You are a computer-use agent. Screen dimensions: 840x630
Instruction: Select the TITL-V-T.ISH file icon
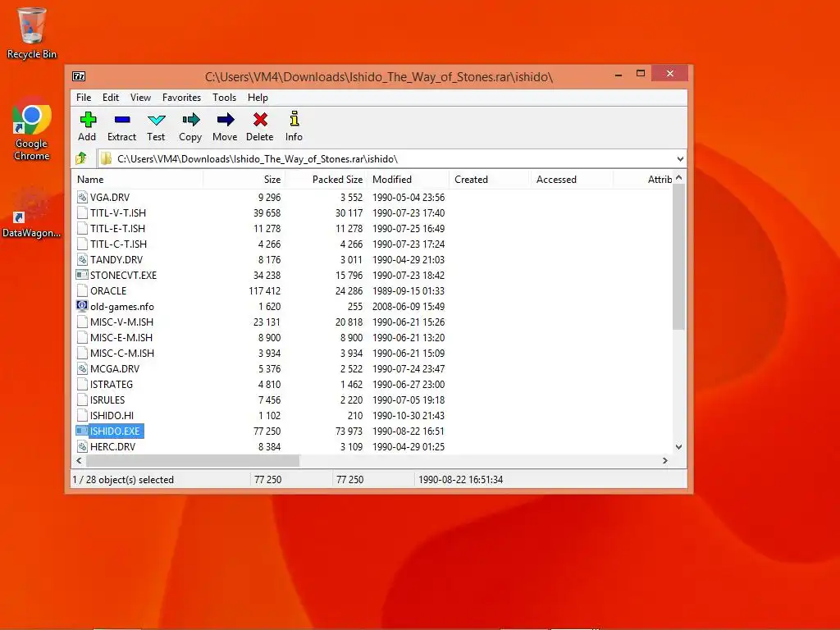(82, 212)
